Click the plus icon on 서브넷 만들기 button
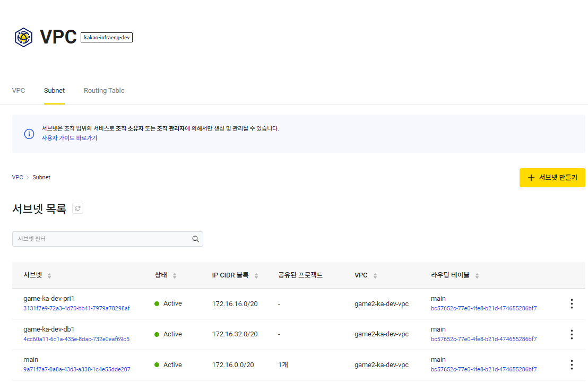The height and width of the screenshot is (391, 588). point(530,178)
